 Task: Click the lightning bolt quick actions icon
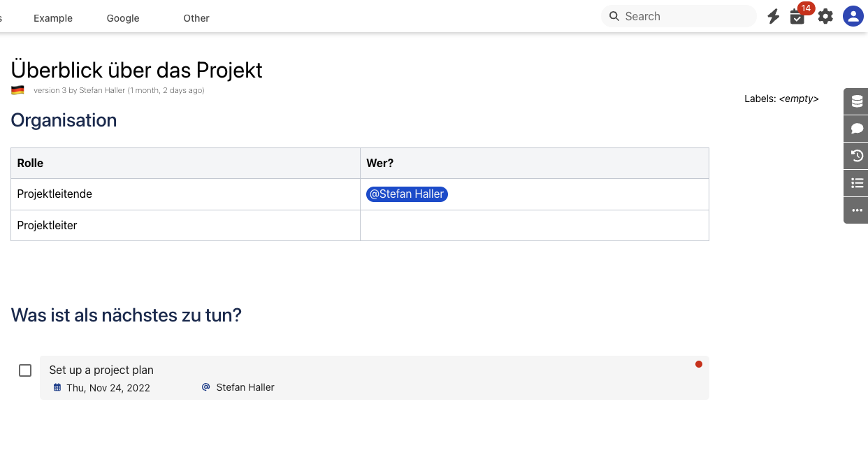tap(773, 17)
